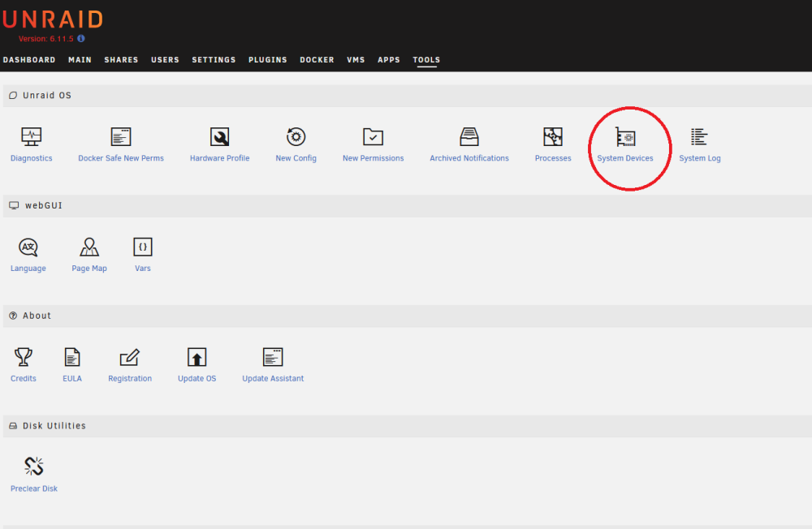Click the Unraid logo
Screen dimensions: 812x529
tap(53, 19)
